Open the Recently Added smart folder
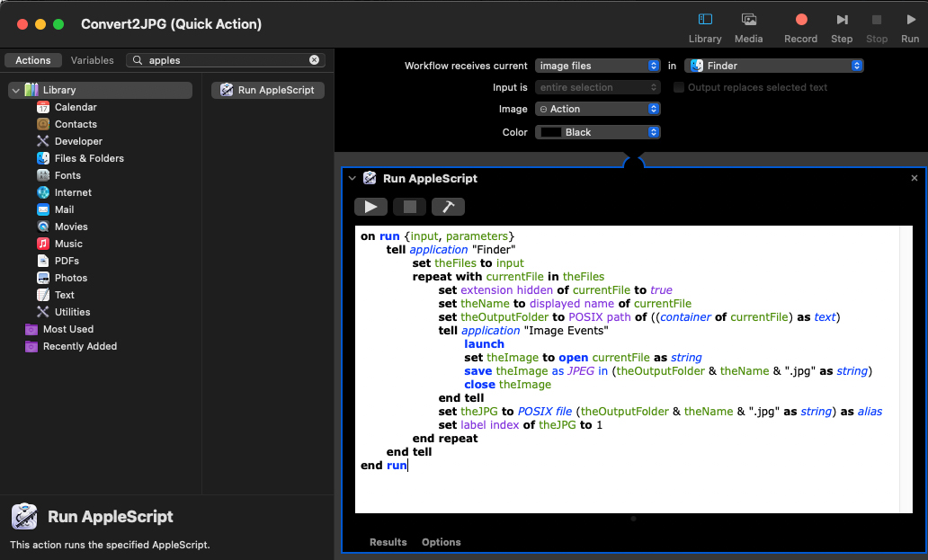Image resolution: width=928 pixels, height=560 pixels. (x=79, y=347)
